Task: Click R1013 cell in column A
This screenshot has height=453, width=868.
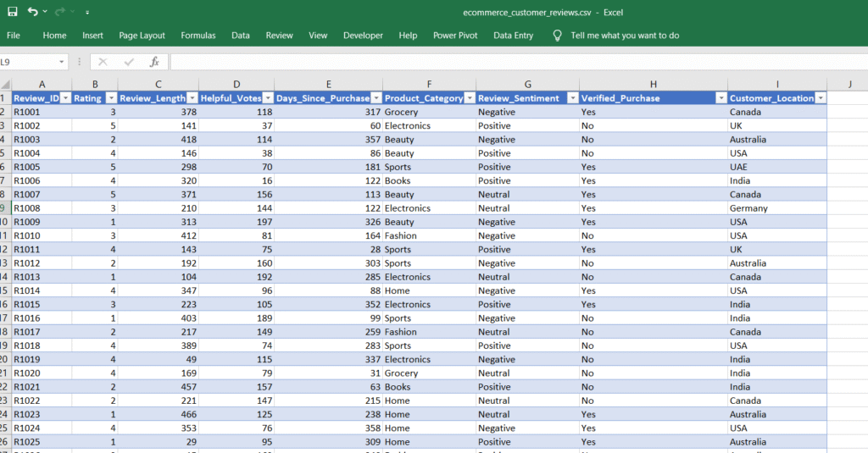Action: coord(42,277)
